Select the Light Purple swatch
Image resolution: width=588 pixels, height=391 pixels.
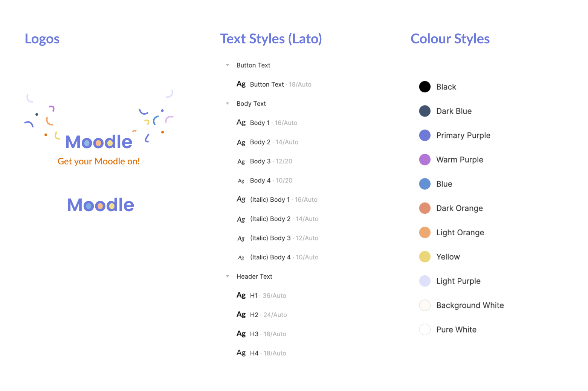[x=425, y=281]
